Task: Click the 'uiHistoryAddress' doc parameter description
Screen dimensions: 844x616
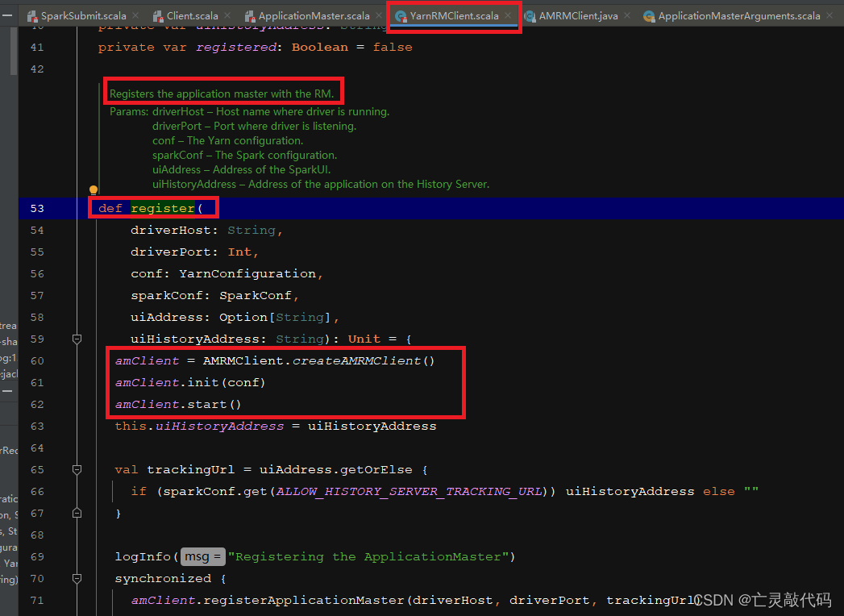Action: point(321,184)
